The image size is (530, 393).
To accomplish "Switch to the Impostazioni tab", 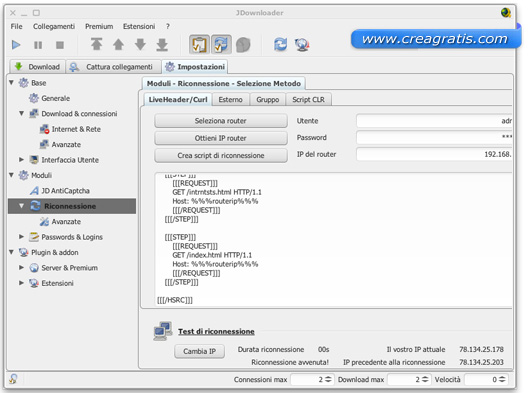I will click(x=195, y=67).
